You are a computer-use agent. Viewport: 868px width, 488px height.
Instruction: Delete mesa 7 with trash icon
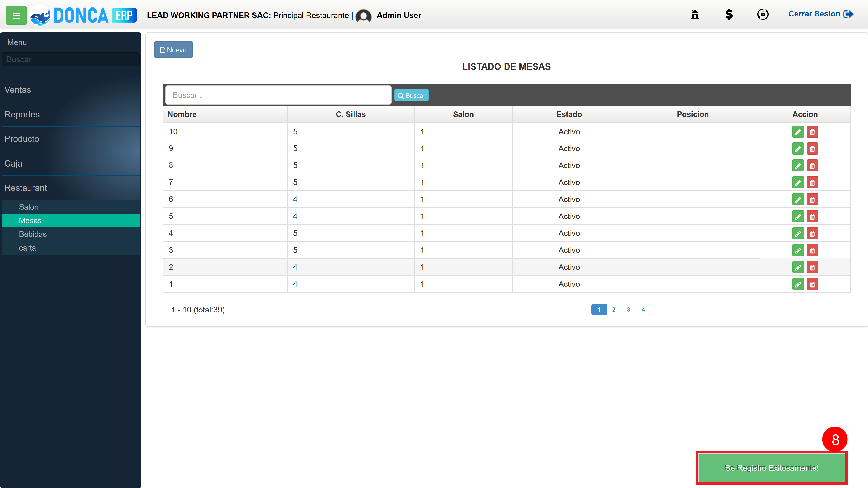click(812, 183)
